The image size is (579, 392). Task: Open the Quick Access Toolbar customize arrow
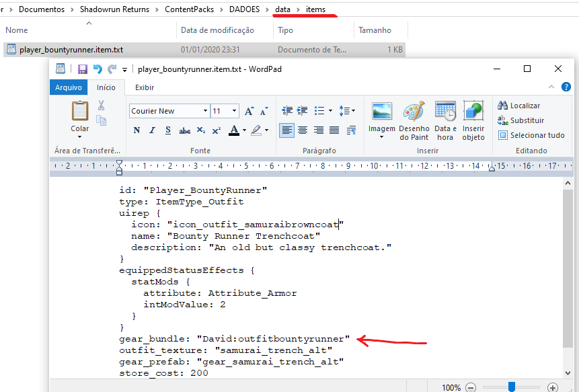[x=125, y=69]
